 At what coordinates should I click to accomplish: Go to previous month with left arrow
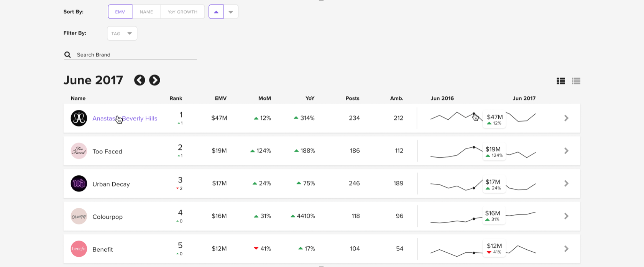[x=140, y=80]
